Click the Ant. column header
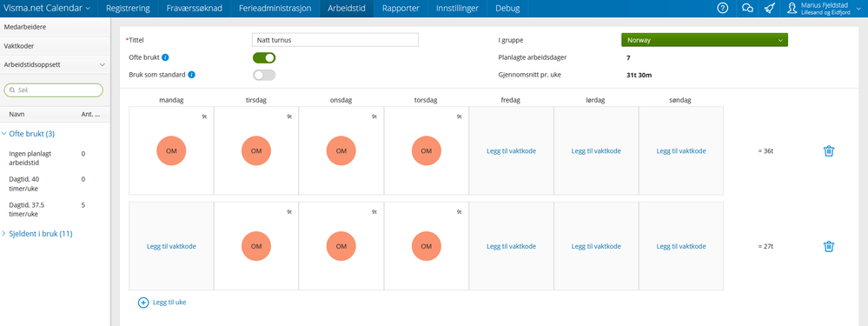Image resolution: width=868 pixels, height=326 pixels. pos(90,115)
